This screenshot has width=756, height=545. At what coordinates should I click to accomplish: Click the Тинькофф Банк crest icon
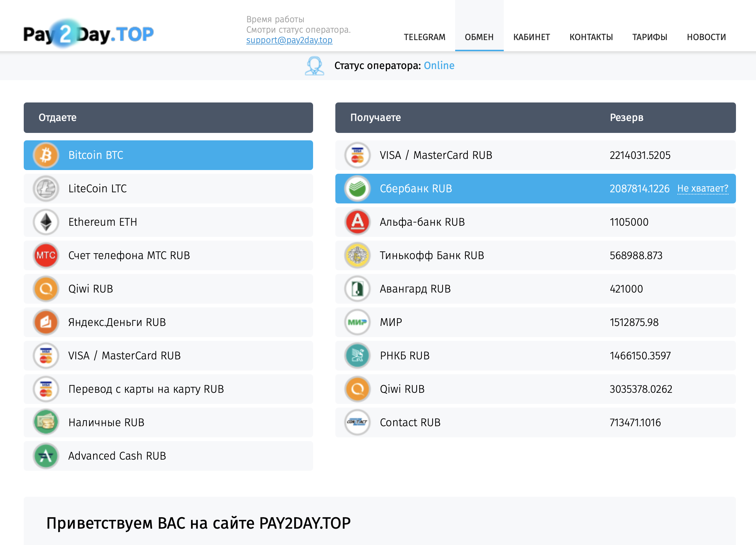pyautogui.click(x=358, y=255)
